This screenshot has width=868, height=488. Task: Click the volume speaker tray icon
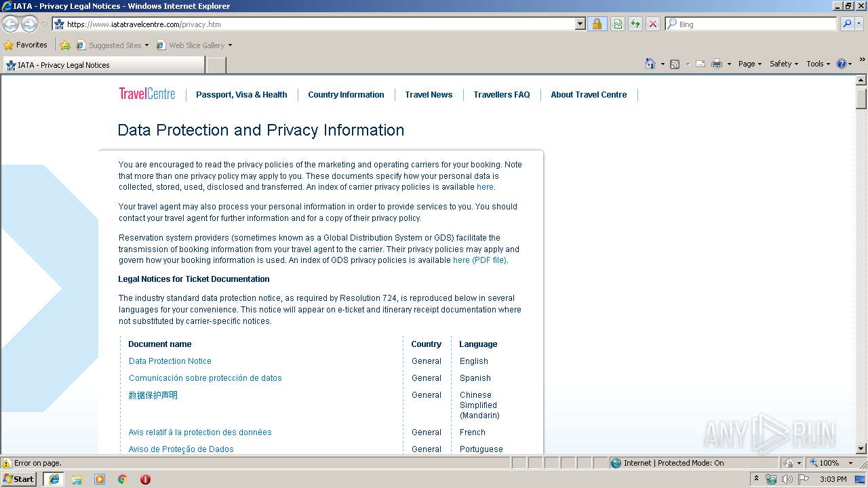click(787, 479)
